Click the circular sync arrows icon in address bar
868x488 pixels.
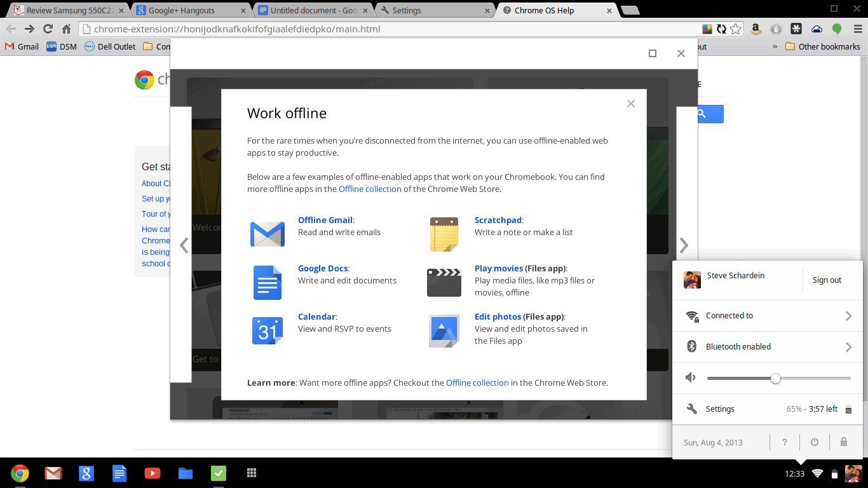click(x=721, y=29)
